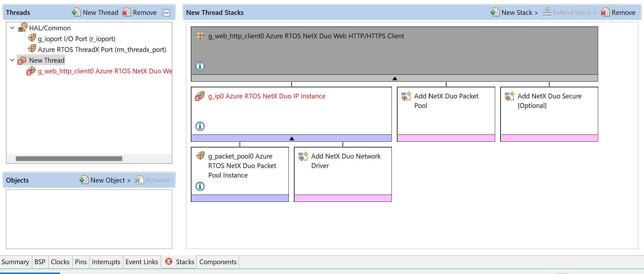The width and height of the screenshot is (644, 274).
Task: Switch to the Summary tab
Action: click(15, 262)
